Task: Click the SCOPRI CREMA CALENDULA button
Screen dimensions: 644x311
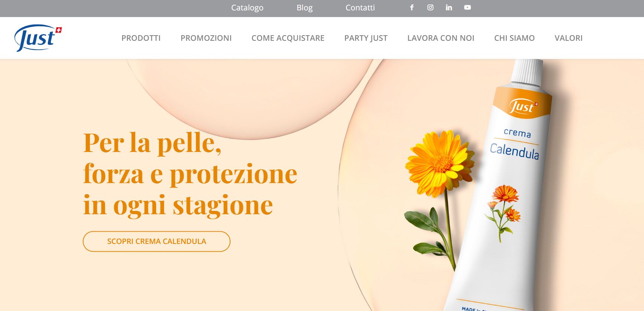Action: click(157, 241)
